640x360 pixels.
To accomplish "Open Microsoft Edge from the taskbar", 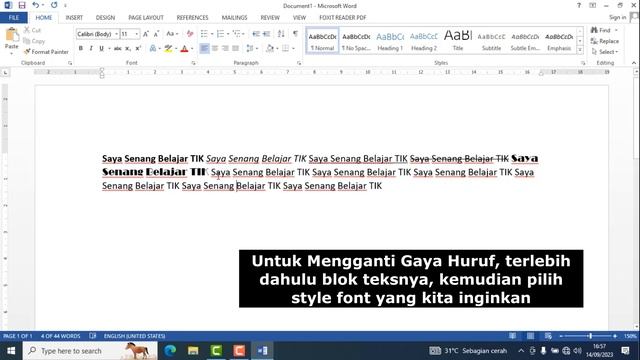I will pos(170,351).
